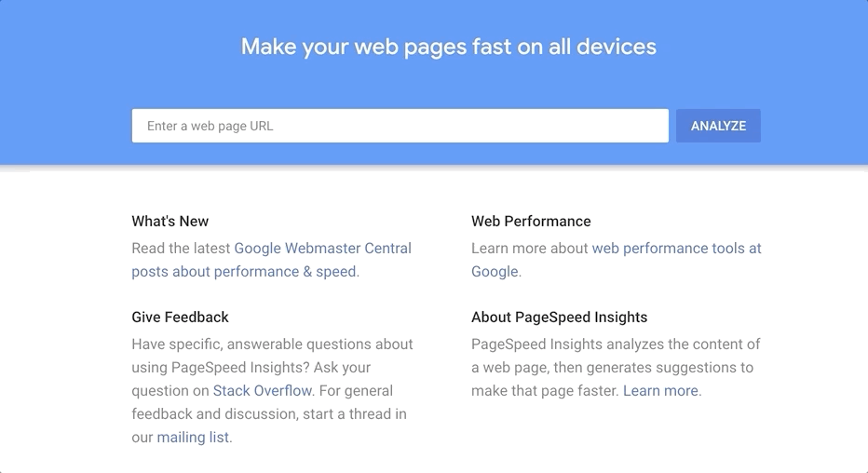
Task: Open the Stack Overflow link
Action: (x=263, y=391)
